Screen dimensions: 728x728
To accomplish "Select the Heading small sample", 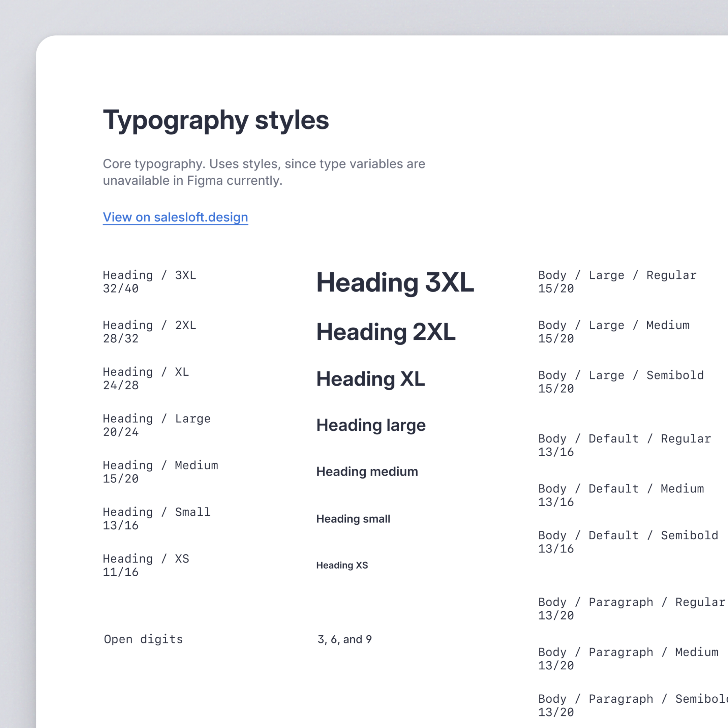I will pyautogui.click(x=353, y=519).
